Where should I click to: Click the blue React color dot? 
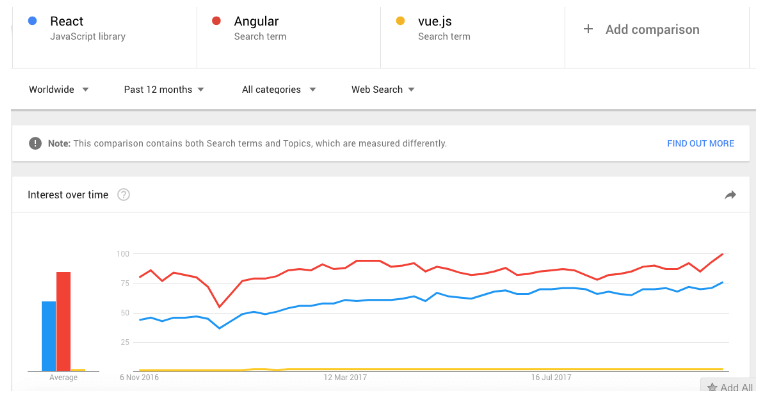tap(33, 21)
